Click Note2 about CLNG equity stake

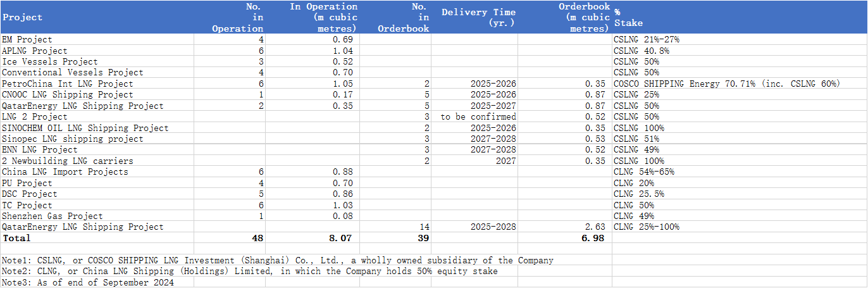click(250, 271)
